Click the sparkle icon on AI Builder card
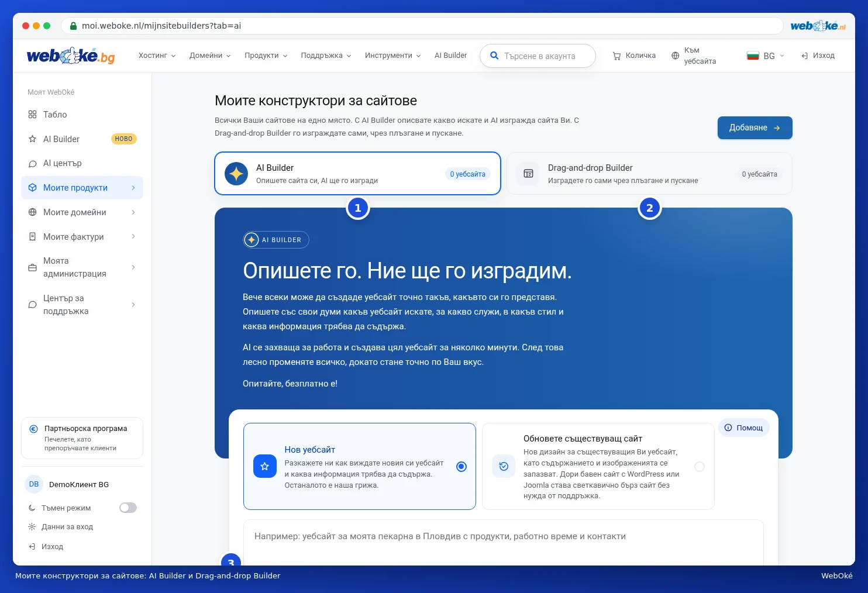The width and height of the screenshot is (868, 593). (x=236, y=174)
